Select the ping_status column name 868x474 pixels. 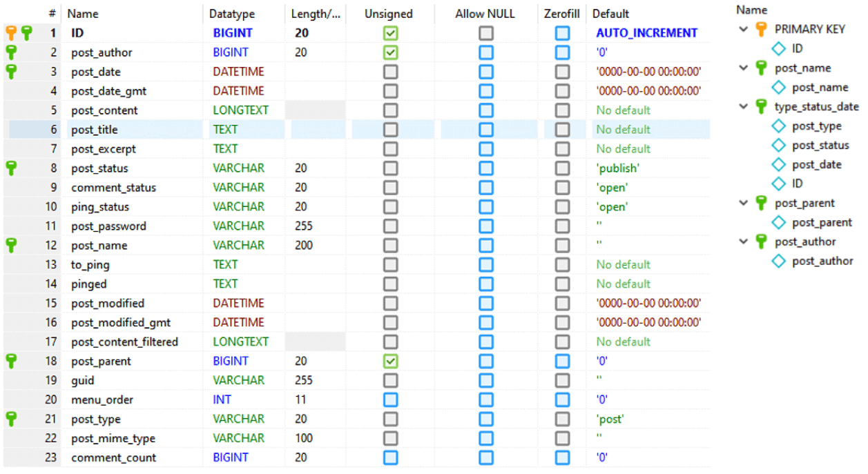[x=100, y=207]
